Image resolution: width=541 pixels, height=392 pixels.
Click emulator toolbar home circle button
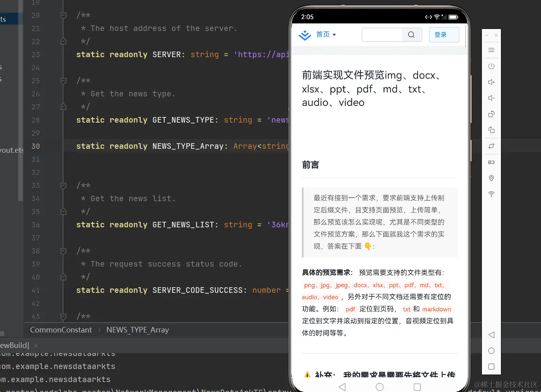coord(491,351)
